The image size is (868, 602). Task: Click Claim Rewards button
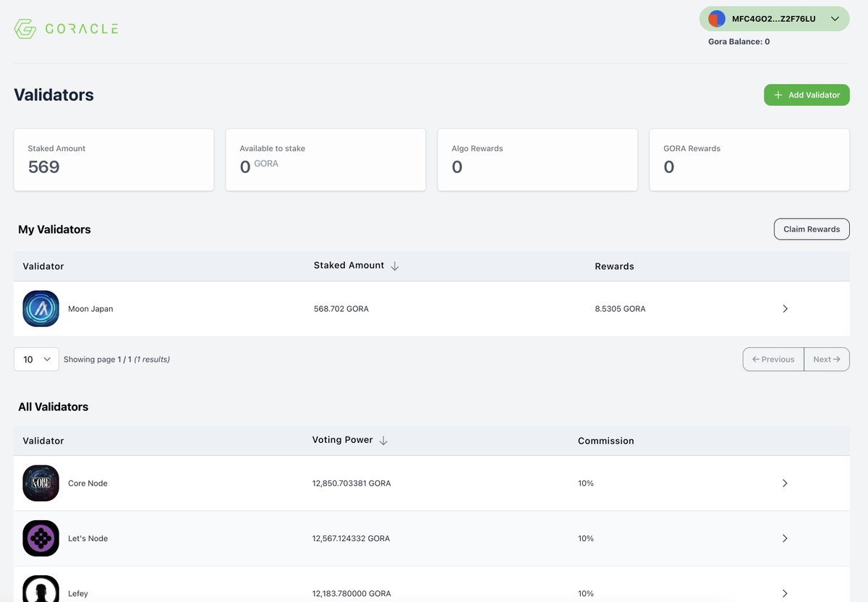(x=812, y=229)
